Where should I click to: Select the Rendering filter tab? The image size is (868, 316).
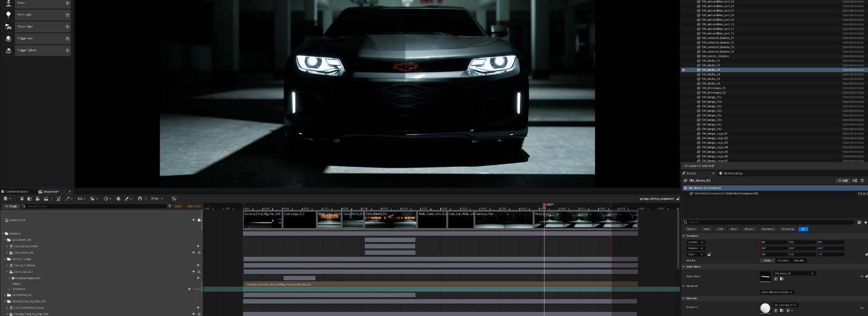pyautogui.click(x=768, y=229)
